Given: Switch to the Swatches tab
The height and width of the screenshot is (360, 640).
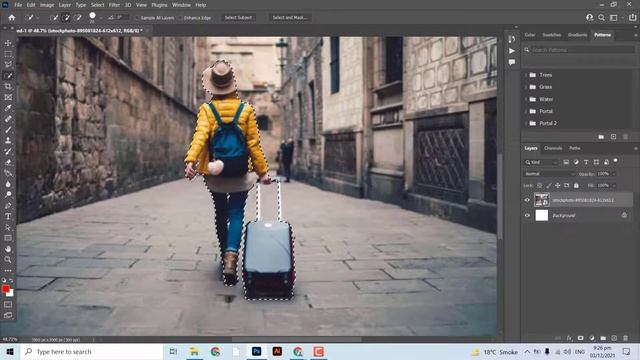Looking at the screenshot, I should [551, 35].
